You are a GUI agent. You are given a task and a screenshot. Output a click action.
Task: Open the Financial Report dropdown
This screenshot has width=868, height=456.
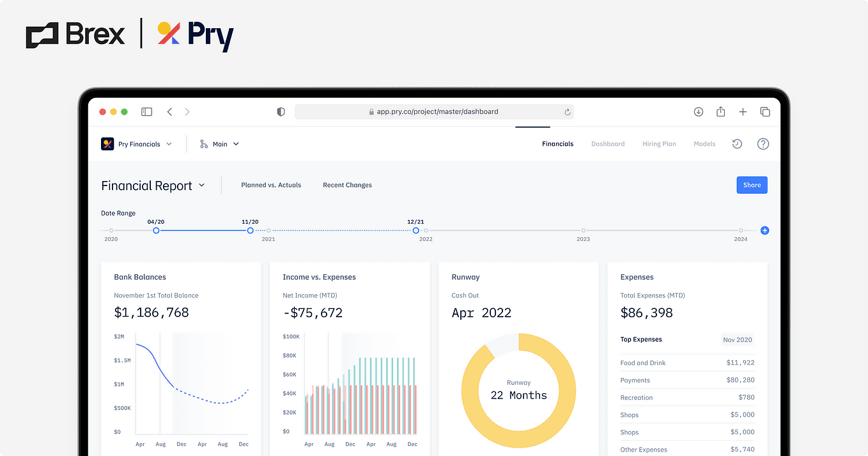(202, 185)
